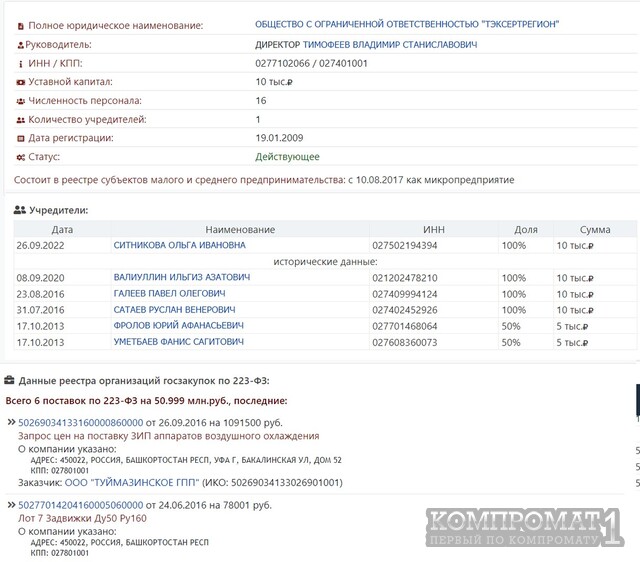The image size is (640, 562).
Task: Select INN 027701468064 cell
Action: point(404,327)
